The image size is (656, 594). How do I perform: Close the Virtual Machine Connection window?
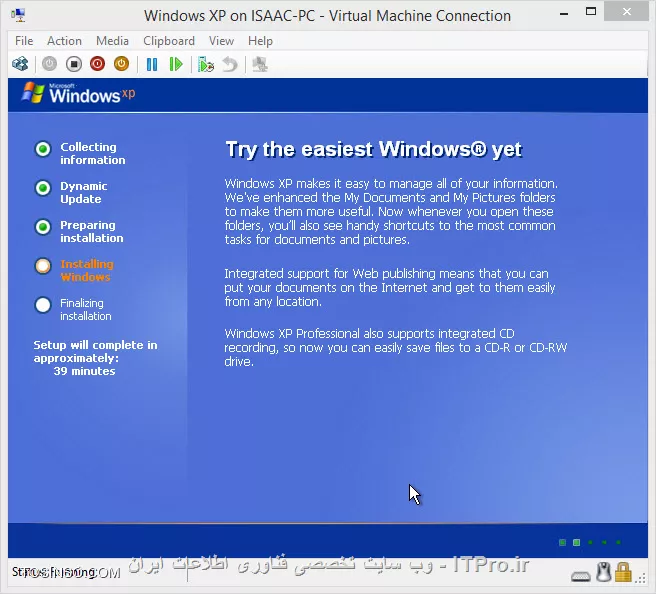626,12
